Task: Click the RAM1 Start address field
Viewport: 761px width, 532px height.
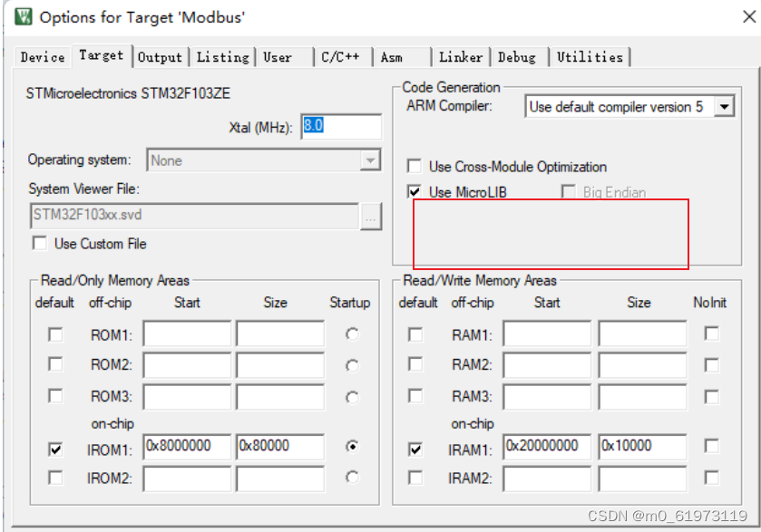Action: pyautogui.click(x=547, y=334)
